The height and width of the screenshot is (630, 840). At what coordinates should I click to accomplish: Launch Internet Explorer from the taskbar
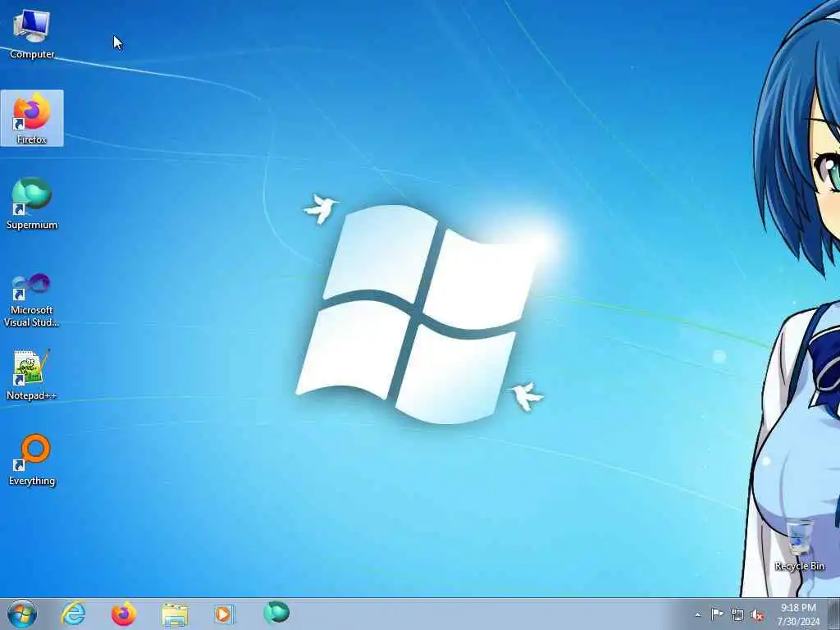coord(73,614)
